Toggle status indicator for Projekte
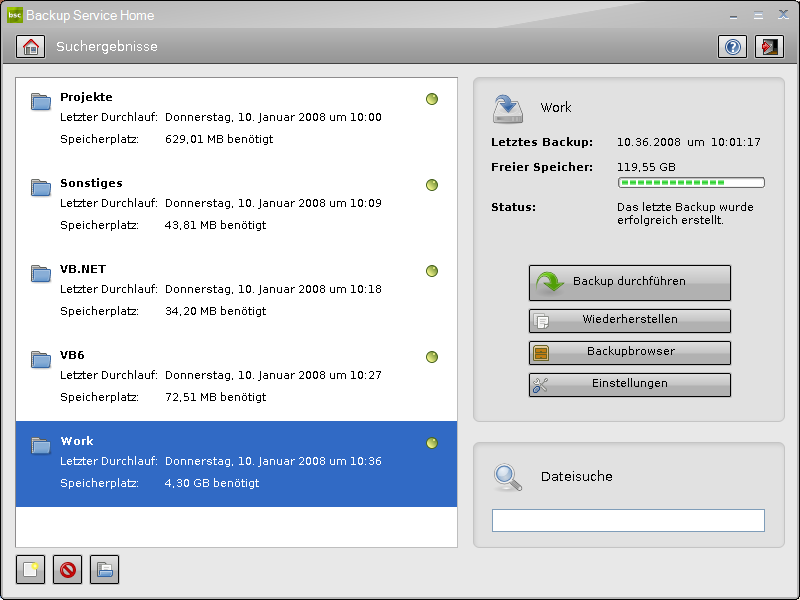The height and width of the screenshot is (600, 800). point(432,99)
